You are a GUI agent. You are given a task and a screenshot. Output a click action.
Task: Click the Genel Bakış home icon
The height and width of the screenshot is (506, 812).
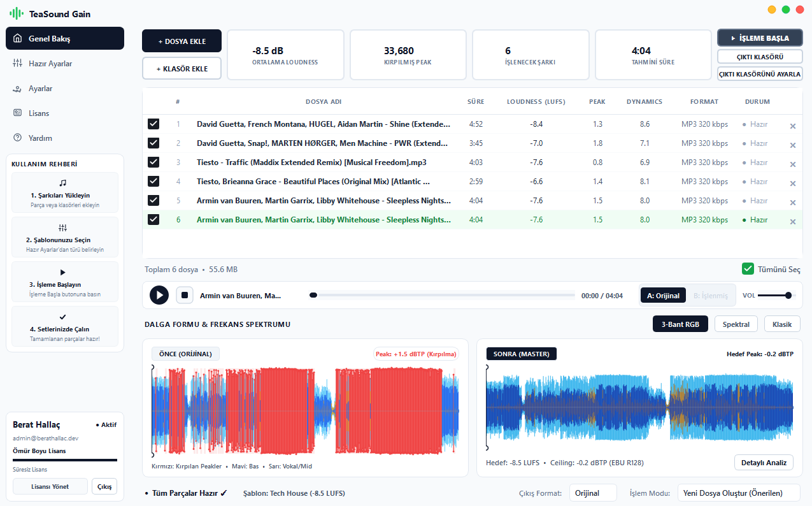click(17, 38)
